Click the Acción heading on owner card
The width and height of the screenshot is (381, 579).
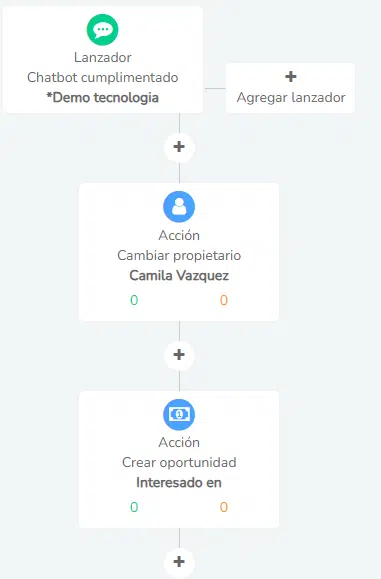(x=179, y=235)
